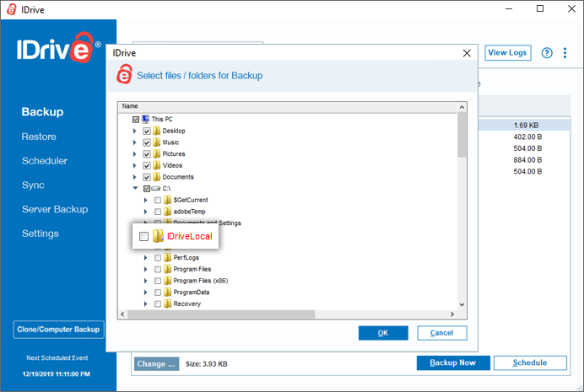
Task: Click the IDriveLocal folder icon
Action: coord(158,236)
